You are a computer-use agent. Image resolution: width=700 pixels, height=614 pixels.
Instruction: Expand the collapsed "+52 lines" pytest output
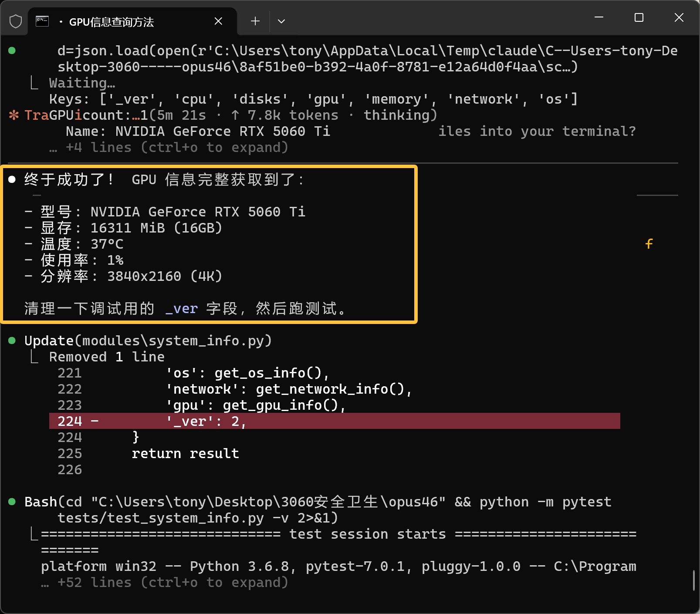[172, 583]
